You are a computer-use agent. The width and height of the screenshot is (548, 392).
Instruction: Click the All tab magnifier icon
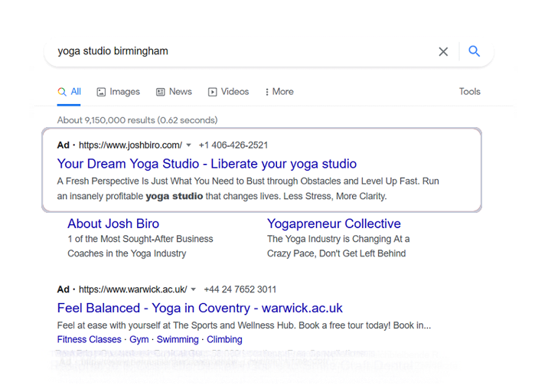62,92
